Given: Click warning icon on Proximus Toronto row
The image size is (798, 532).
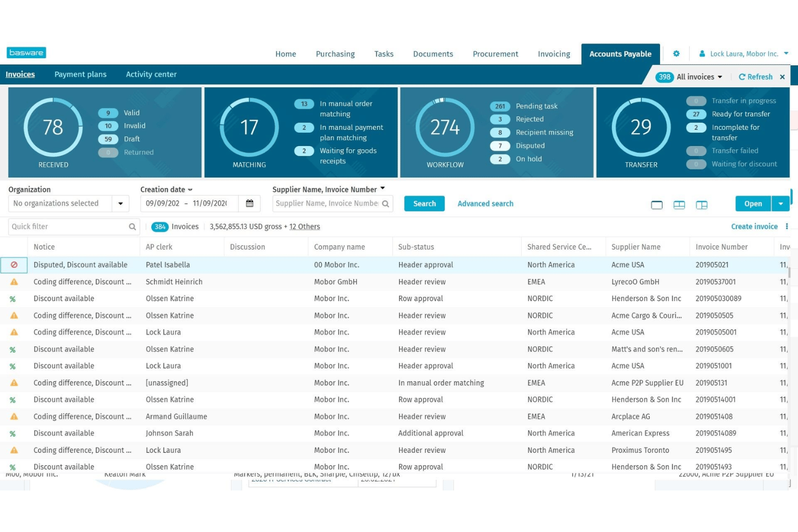Looking at the screenshot, I should 14,450.
